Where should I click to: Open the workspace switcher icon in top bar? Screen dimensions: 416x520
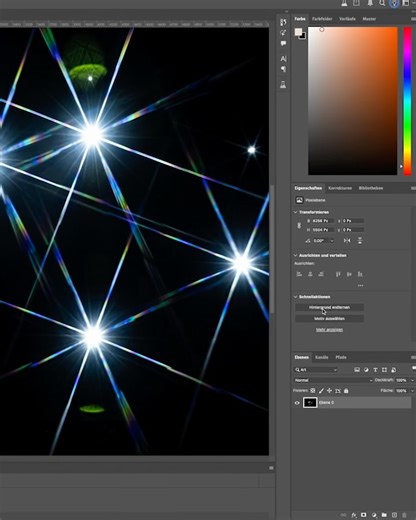[406, 3]
